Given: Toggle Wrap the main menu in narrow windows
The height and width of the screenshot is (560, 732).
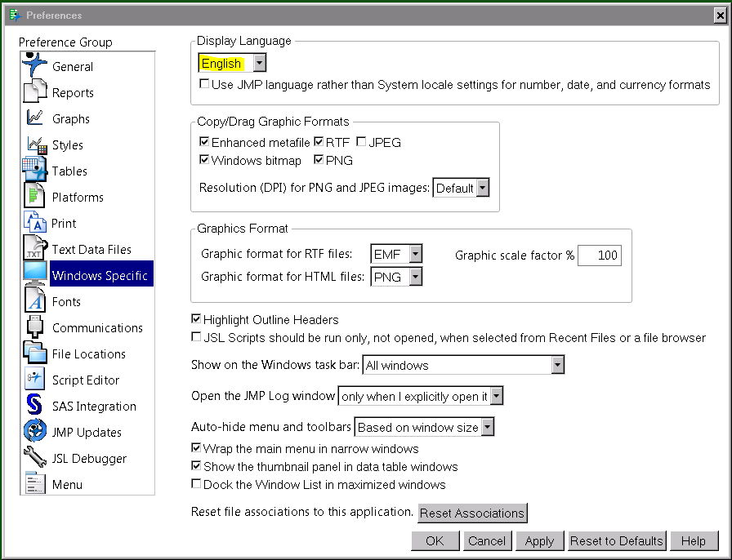Looking at the screenshot, I should click(x=196, y=448).
